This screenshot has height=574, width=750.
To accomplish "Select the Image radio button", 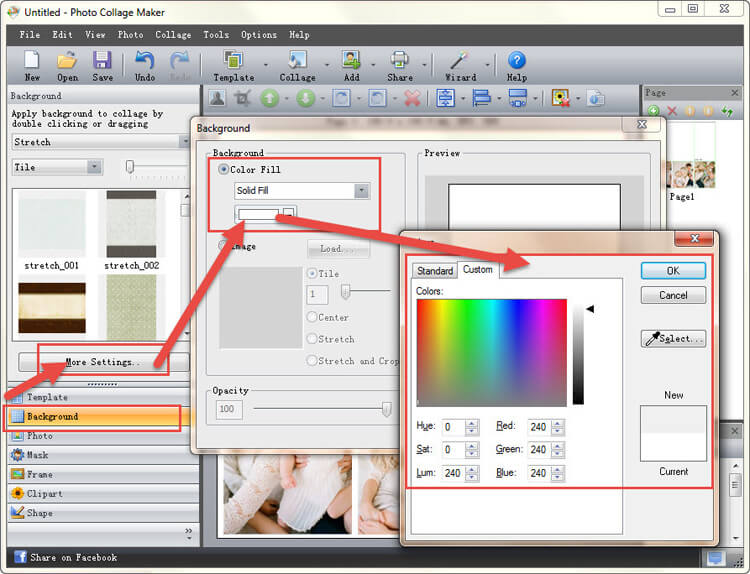I will coord(223,246).
